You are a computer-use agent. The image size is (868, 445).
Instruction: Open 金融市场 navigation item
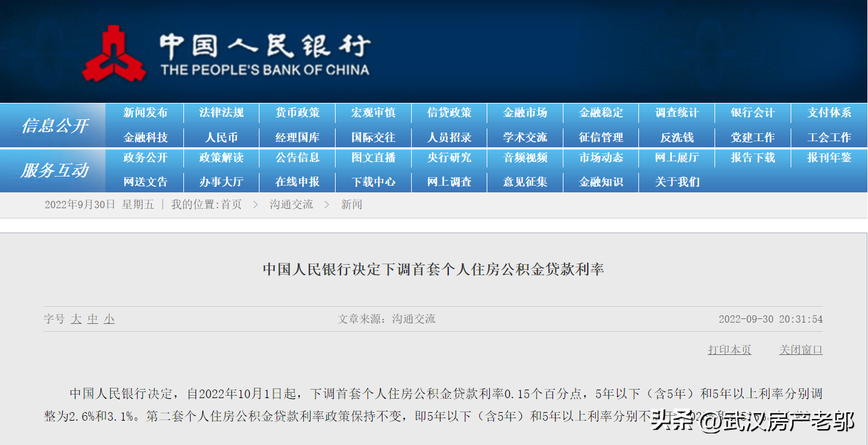tap(525, 113)
